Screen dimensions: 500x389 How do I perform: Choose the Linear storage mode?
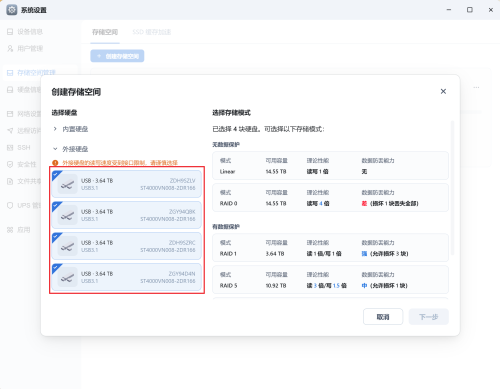[x=330, y=166]
